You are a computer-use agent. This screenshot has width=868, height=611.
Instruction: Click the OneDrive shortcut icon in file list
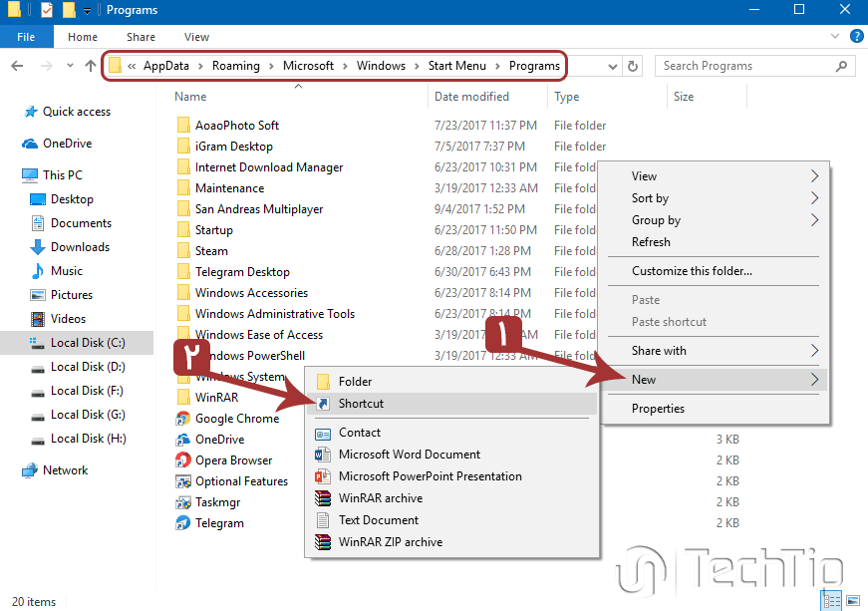[x=182, y=440]
